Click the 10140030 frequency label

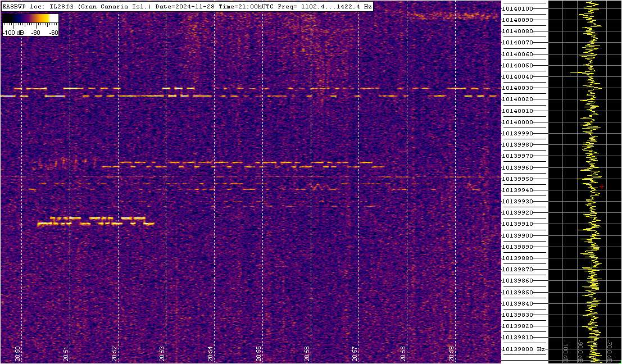(517, 88)
